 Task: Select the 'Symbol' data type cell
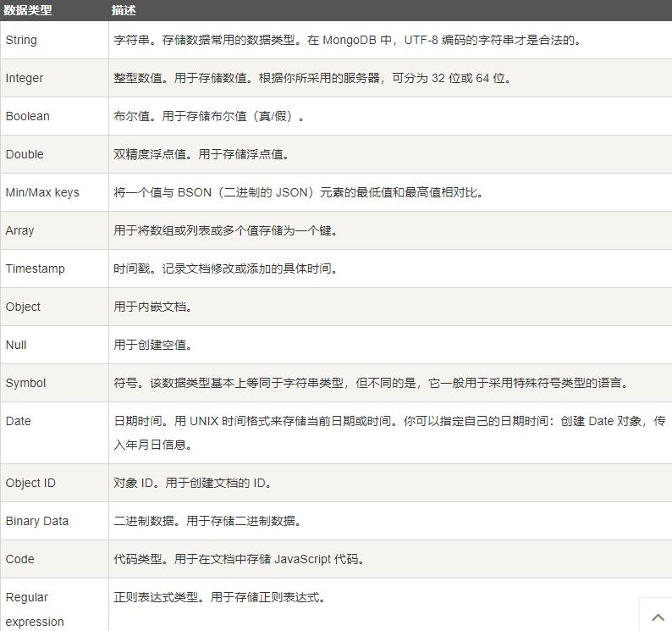[x=54, y=383]
